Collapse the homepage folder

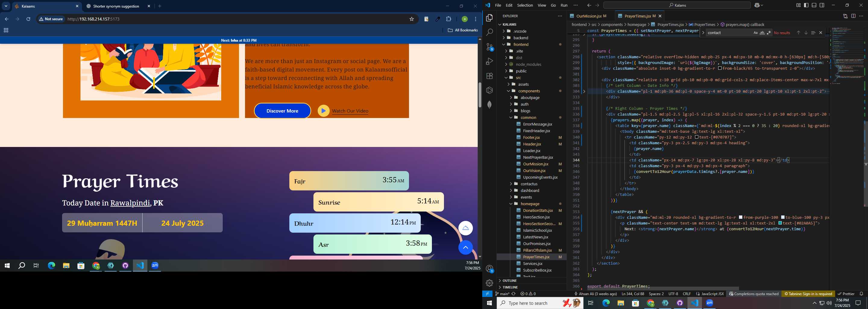(x=530, y=204)
